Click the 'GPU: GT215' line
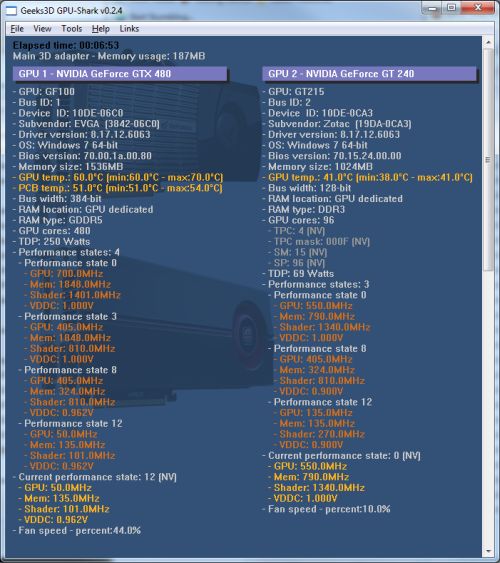Image resolution: width=500 pixels, height=563 pixels. pos(293,92)
